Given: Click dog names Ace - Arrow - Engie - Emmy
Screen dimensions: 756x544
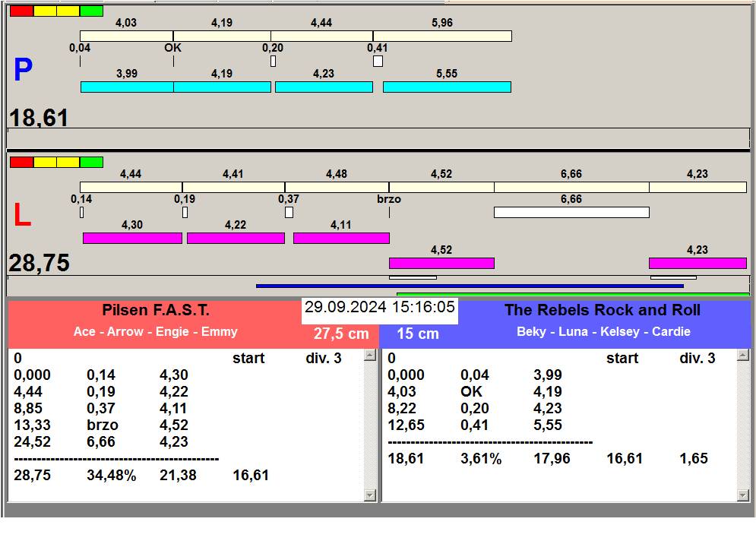Looking at the screenshot, I should pos(155,332).
